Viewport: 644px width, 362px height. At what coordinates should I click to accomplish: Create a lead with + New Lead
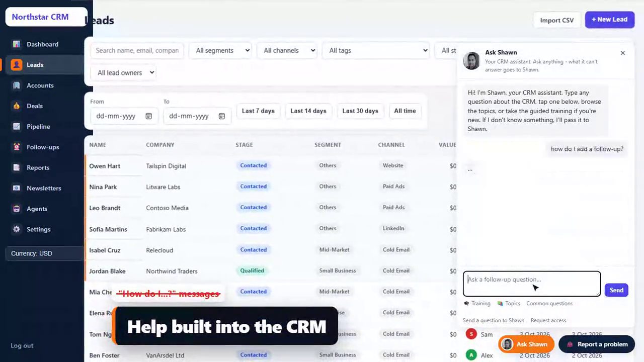[x=609, y=20]
